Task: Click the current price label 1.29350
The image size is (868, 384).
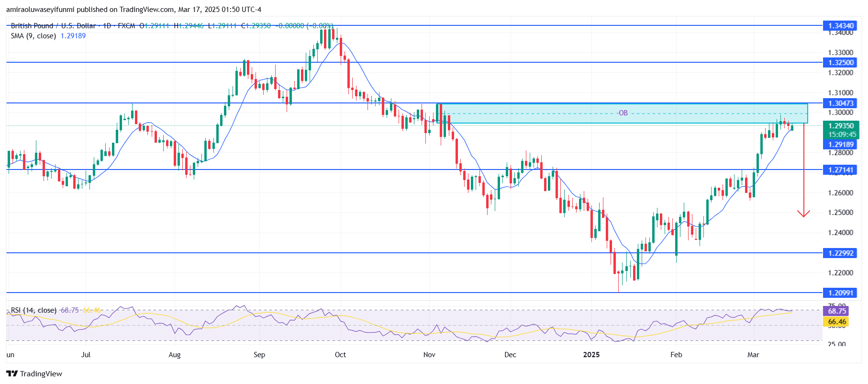Action: click(841, 126)
